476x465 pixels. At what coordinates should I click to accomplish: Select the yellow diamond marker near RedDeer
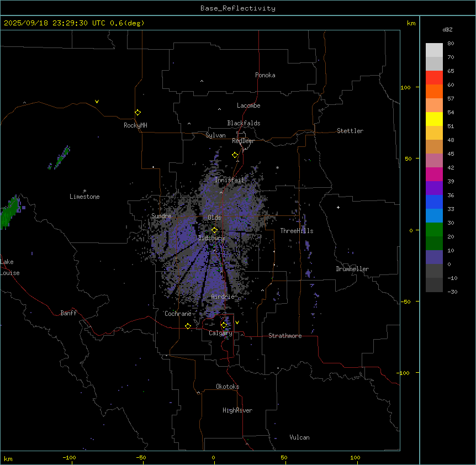point(235,155)
